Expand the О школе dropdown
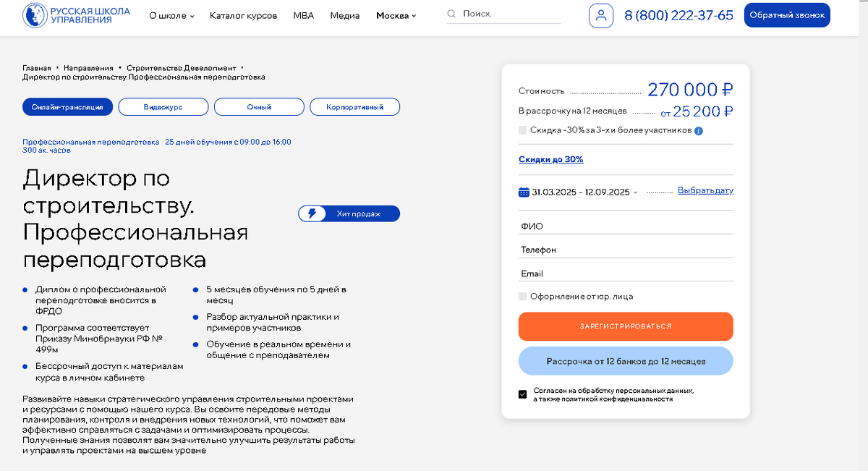868x471 pixels. 171,14
